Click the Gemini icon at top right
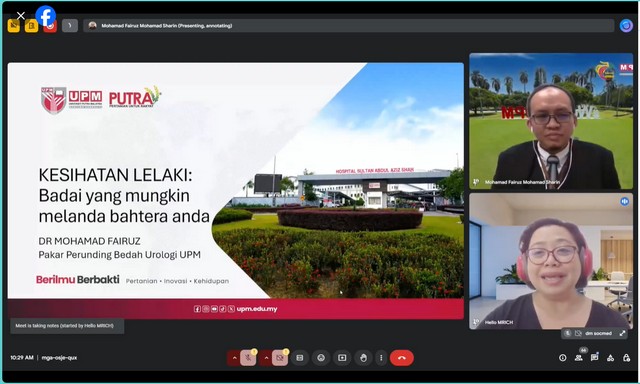 [x=626, y=26]
